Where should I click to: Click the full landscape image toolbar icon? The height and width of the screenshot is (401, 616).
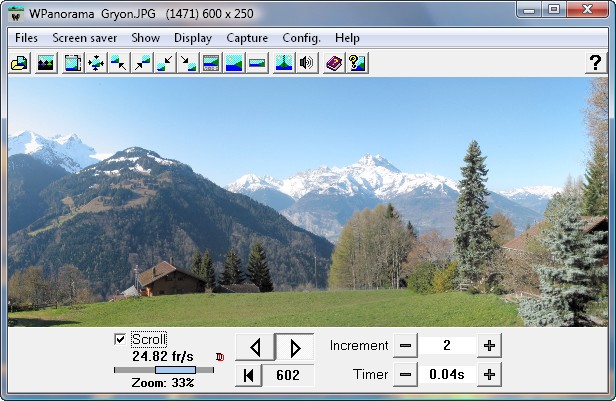234,63
